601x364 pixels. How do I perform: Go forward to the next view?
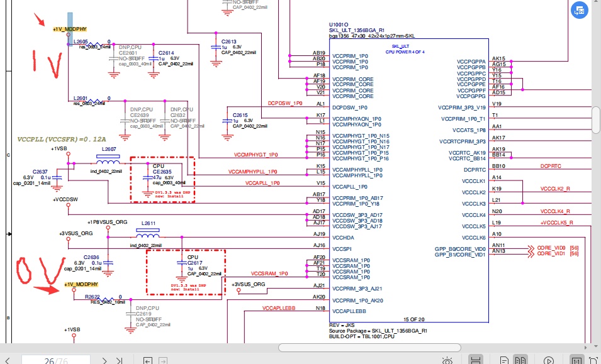[163, 361]
